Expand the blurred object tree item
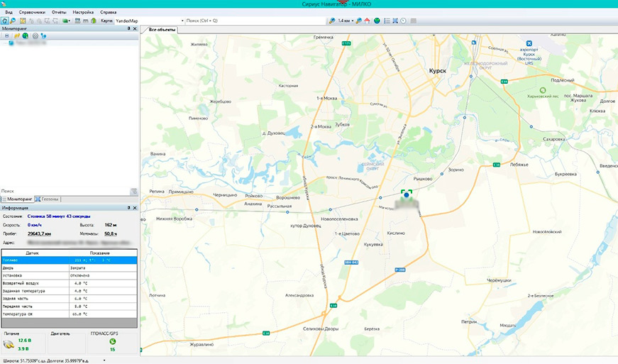 [5, 43]
